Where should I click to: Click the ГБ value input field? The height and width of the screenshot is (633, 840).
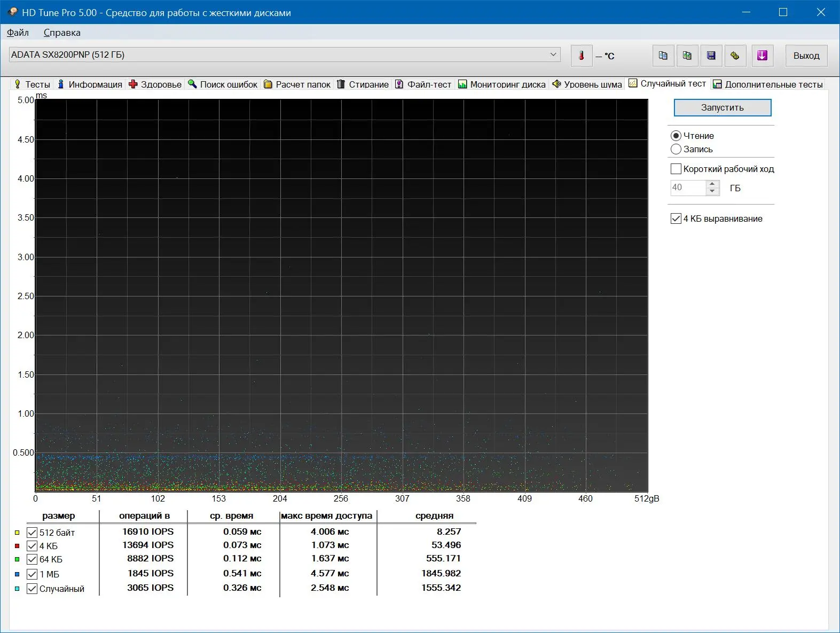[x=688, y=187]
